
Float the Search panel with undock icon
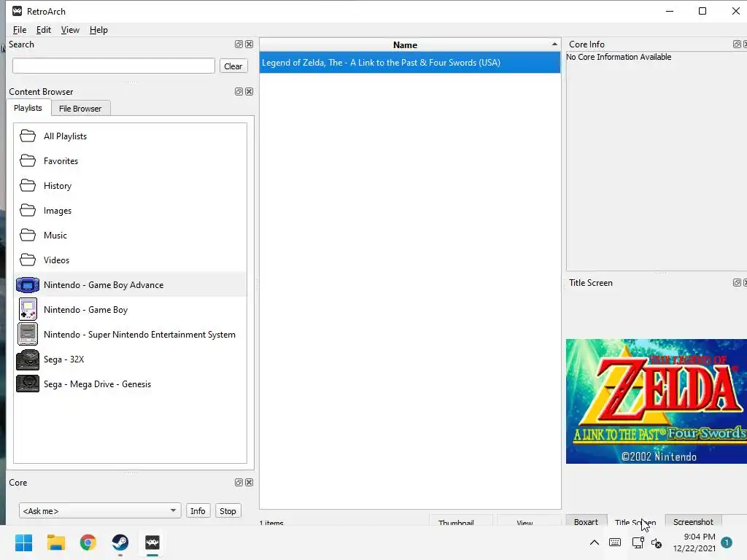239,44
